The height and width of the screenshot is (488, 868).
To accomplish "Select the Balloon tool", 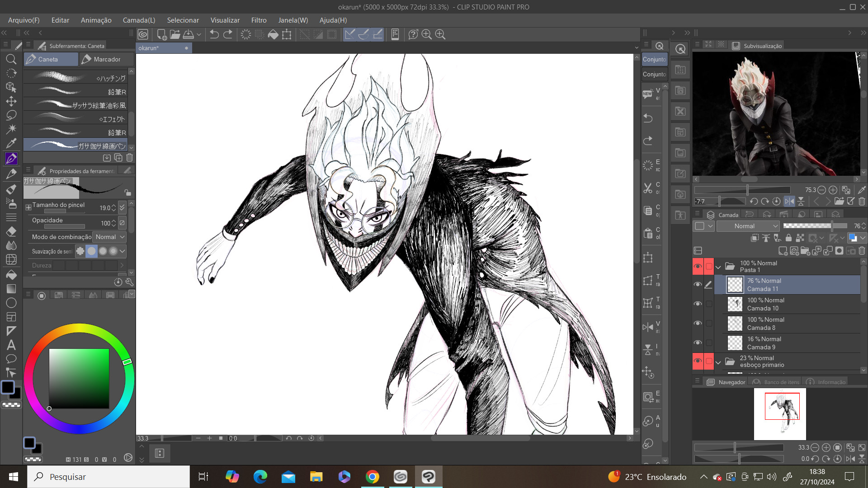I will (11, 359).
